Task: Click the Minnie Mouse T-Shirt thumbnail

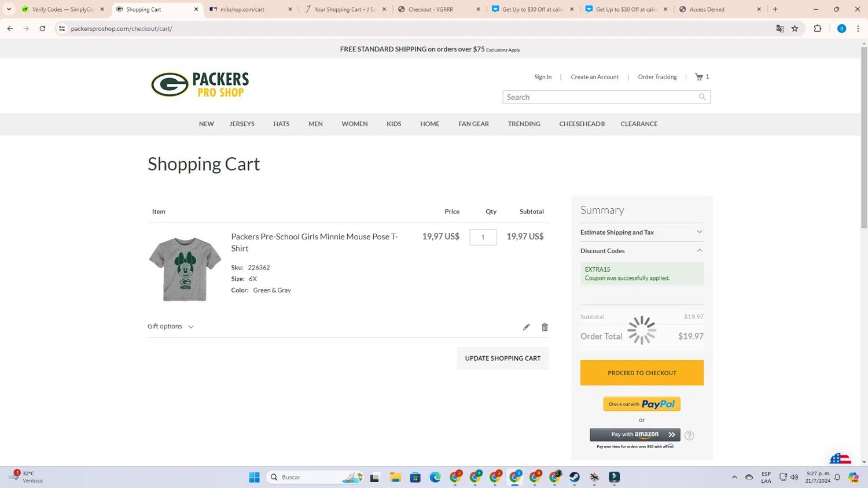Action: pyautogui.click(x=185, y=269)
